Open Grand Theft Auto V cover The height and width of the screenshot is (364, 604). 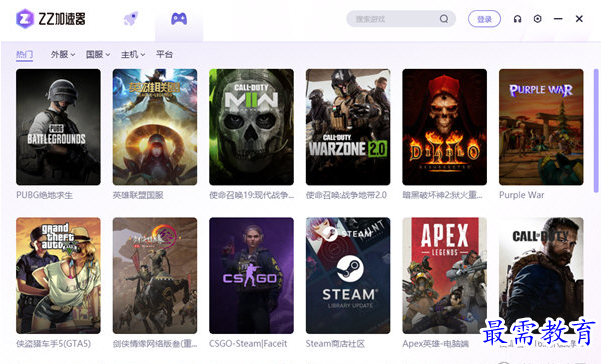[58, 275]
